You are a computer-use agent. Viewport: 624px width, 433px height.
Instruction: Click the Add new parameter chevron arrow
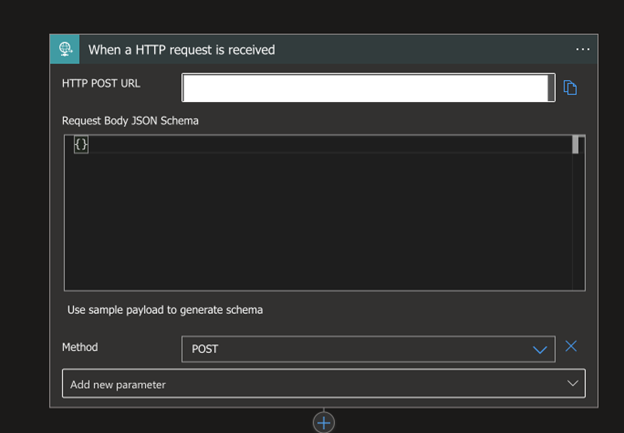point(572,383)
